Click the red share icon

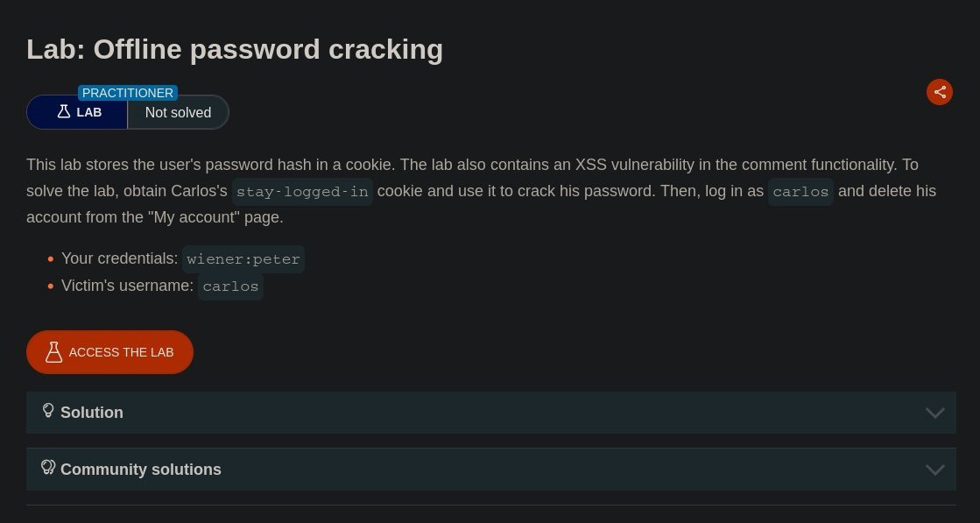pos(940,92)
